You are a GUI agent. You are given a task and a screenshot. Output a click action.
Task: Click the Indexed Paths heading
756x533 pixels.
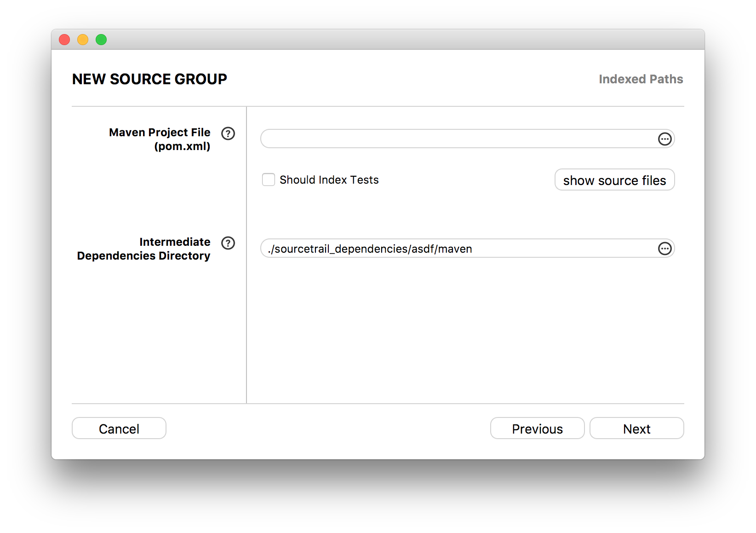tap(641, 79)
